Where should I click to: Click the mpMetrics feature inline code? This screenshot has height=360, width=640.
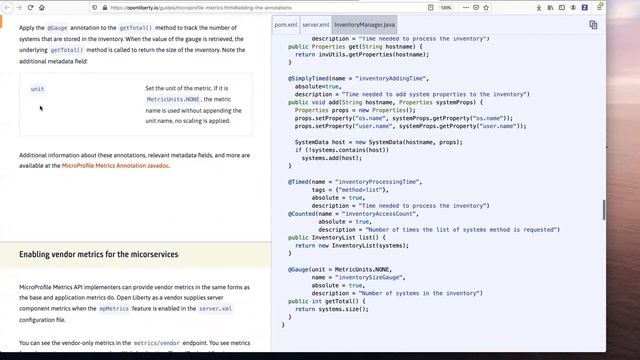click(x=114, y=309)
